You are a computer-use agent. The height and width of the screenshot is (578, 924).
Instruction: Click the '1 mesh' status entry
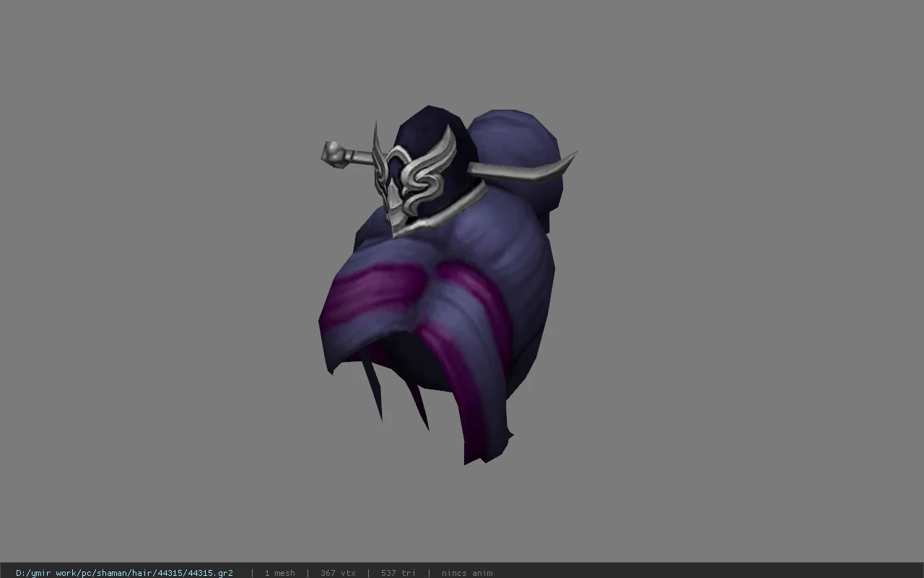click(279, 573)
